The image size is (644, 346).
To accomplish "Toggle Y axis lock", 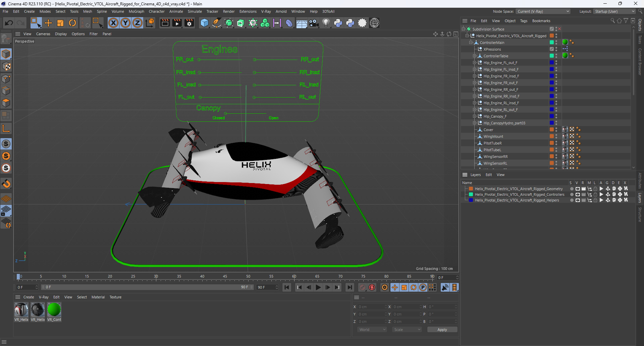I will 125,23.
